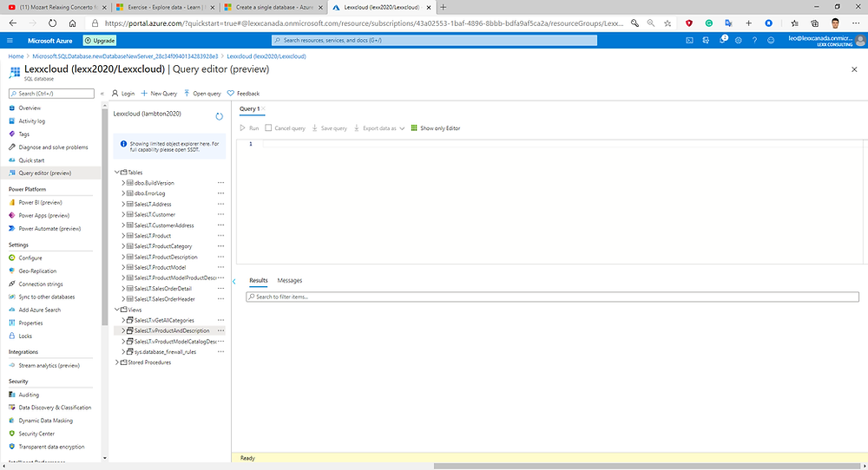Screen dimensions: 868x470
Task: Expand the sys.database_firewall_rules view
Action: 123,352
